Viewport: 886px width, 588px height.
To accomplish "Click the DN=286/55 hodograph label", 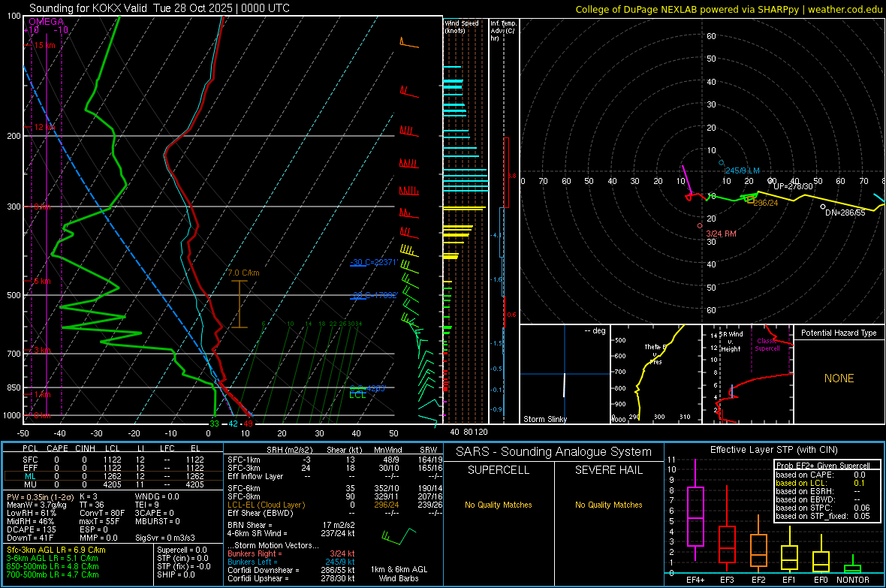I will pos(845,213).
